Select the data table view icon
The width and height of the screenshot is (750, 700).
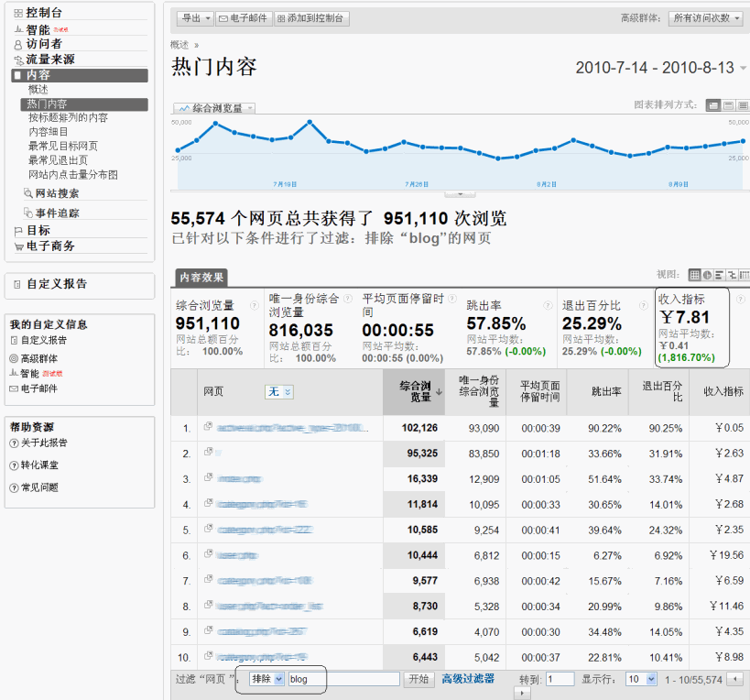[x=695, y=275]
